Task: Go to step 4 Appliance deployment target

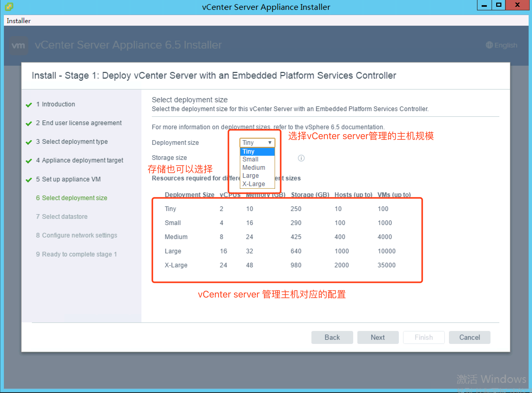Action: pos(80,160)
